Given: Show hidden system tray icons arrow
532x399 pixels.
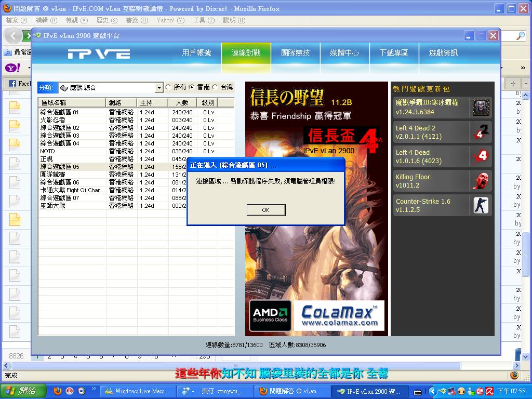Looking at the screenshot, I should pyautogui.click(x=432, y=391).
